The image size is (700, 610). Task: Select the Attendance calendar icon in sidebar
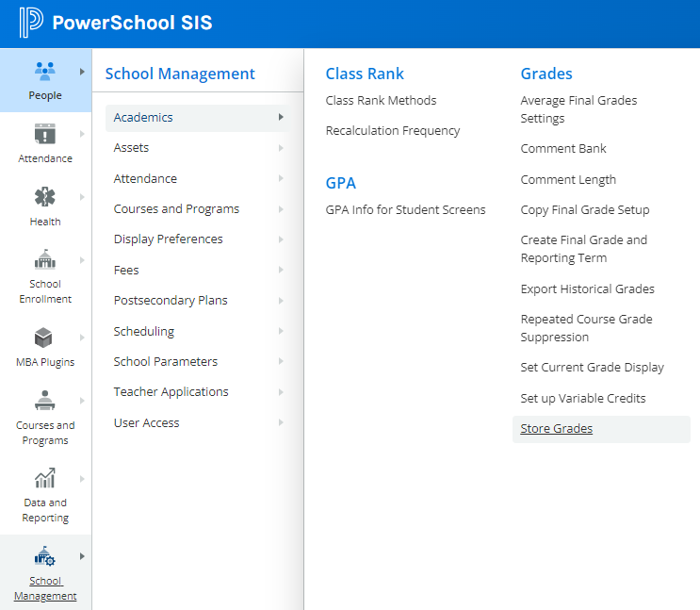pos(45,134)
